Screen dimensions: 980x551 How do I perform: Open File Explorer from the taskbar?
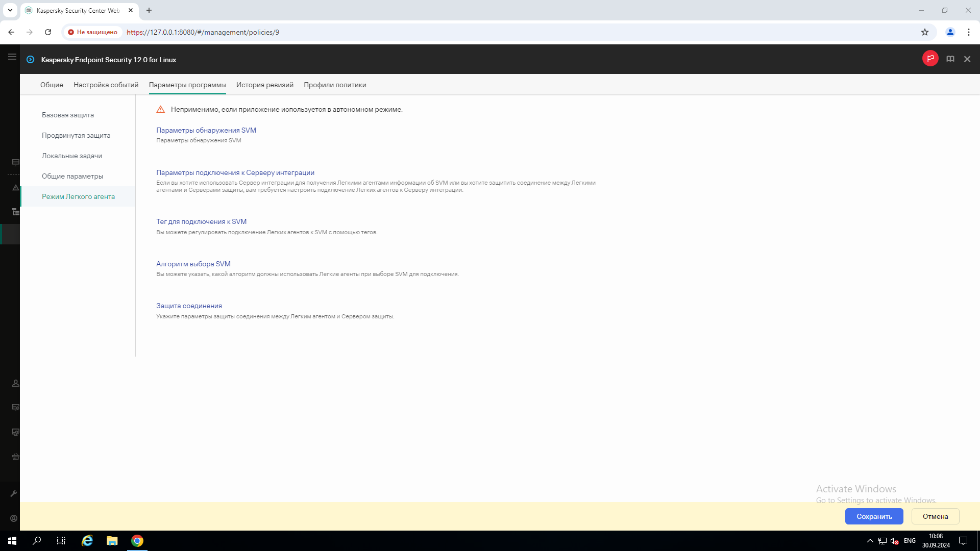(112, 541)
